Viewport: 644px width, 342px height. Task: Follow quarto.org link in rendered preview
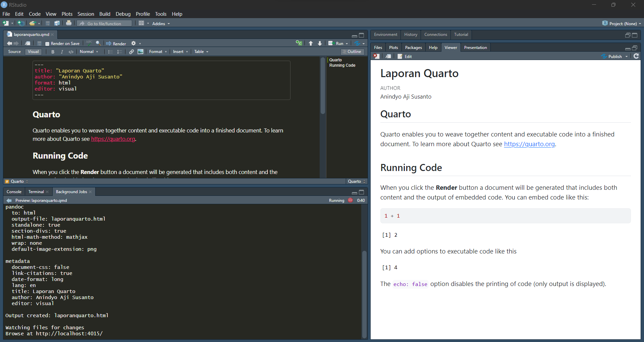[x=529, y=144]
